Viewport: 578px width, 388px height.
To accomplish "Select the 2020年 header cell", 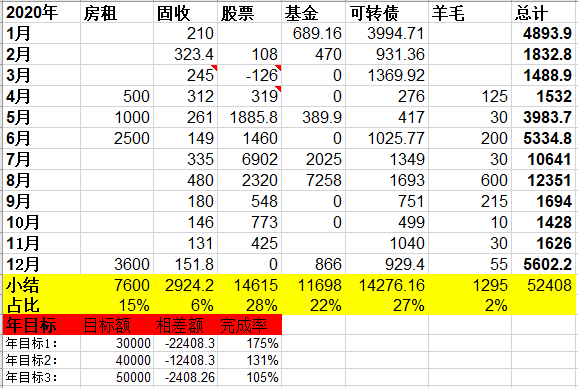I will pos(42,13).
